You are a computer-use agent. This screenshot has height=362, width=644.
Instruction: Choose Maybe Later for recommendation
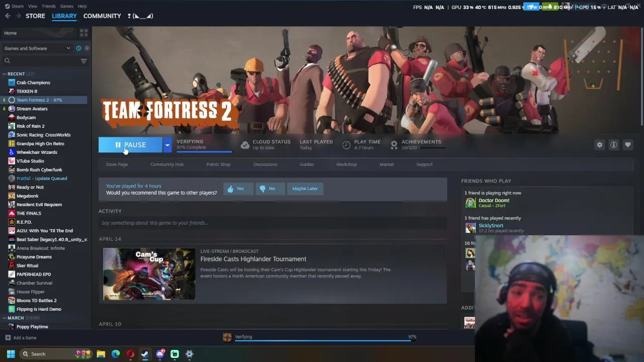pyautogui.click(x=305, y=189)
